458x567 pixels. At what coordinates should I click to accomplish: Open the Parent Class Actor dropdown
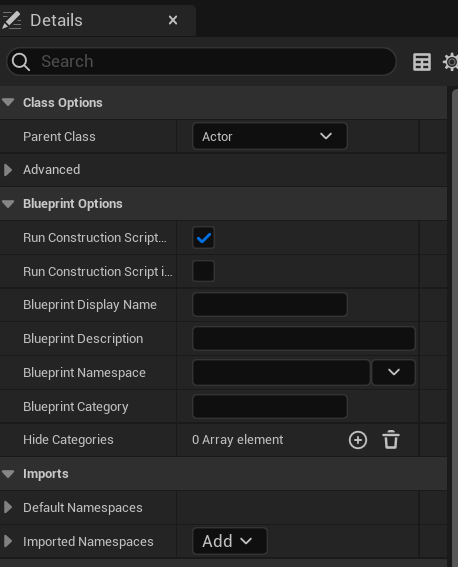coord(270,136)
